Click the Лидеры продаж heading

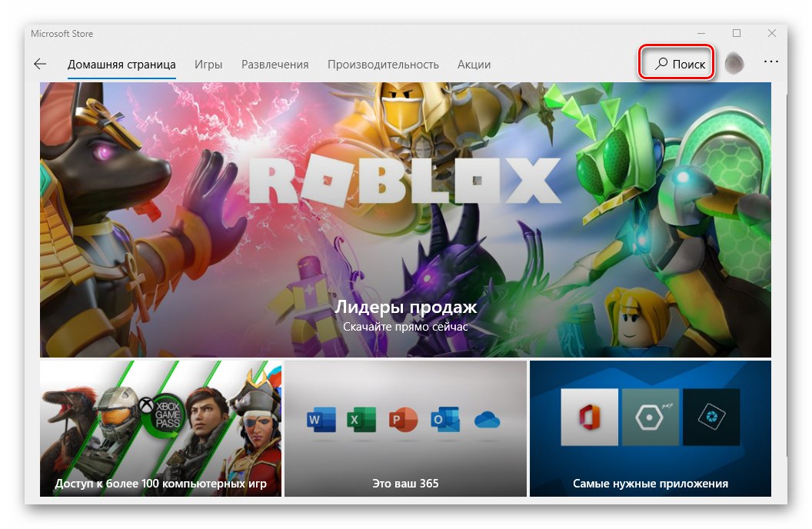[x=405, y=307]
